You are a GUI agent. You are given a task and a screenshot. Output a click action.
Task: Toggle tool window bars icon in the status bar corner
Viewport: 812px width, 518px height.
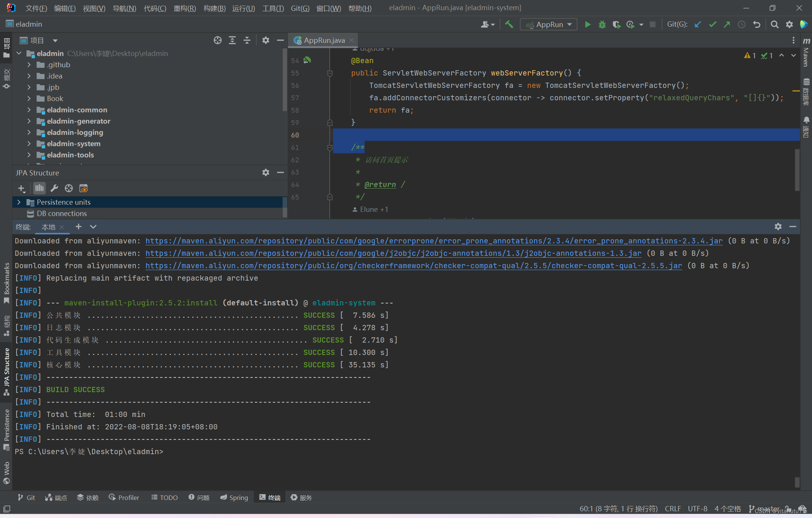point(7,509)
